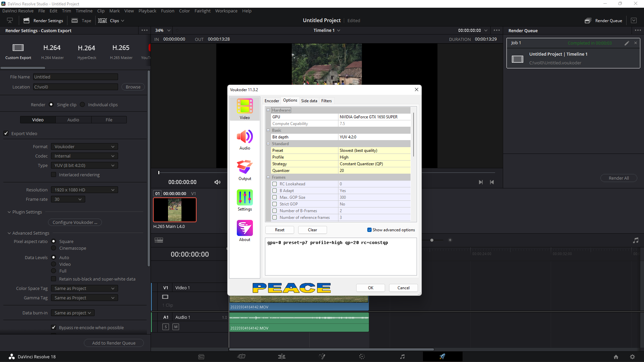The height and width of the screenshot is (362, 644).
Task: Switch to the Side data tab
Action: click(x=309, y=101)
